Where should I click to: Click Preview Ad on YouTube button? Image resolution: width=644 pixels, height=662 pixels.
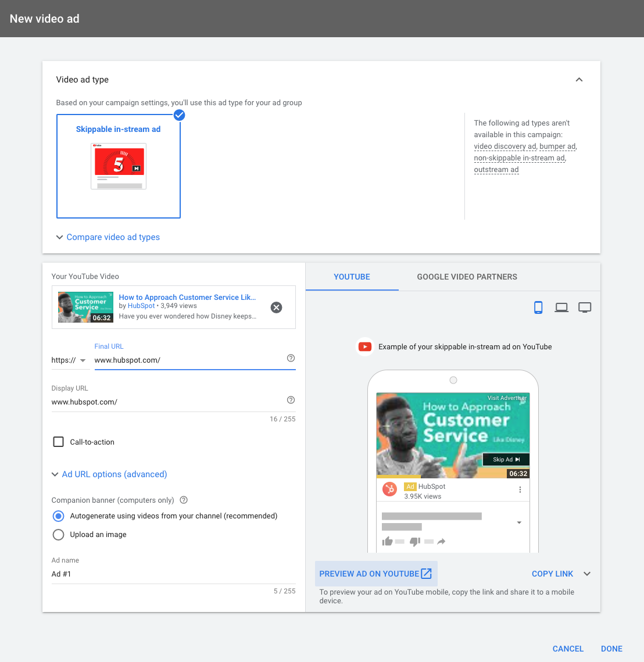tap(375, 574)
